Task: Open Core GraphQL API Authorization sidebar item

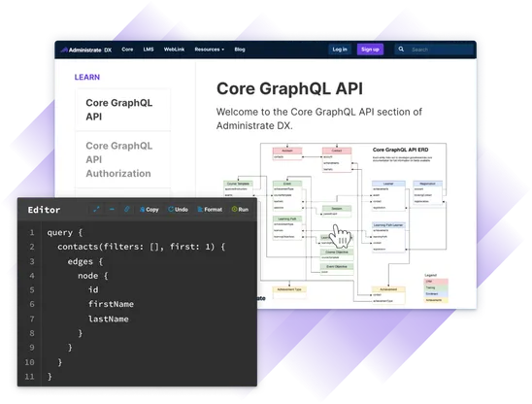Action: point(123,159)
